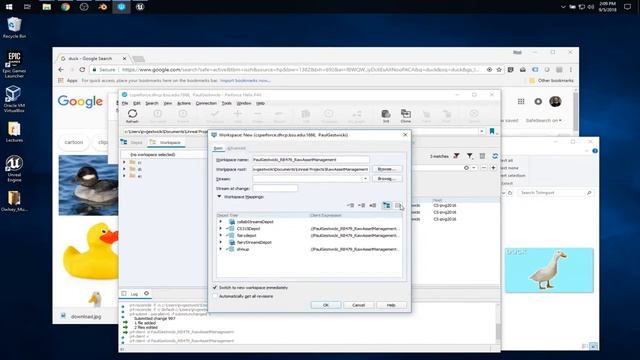Click Cancel in the Workspace dialog
This screenshot has width=640, height=360.
click(358, 305)
